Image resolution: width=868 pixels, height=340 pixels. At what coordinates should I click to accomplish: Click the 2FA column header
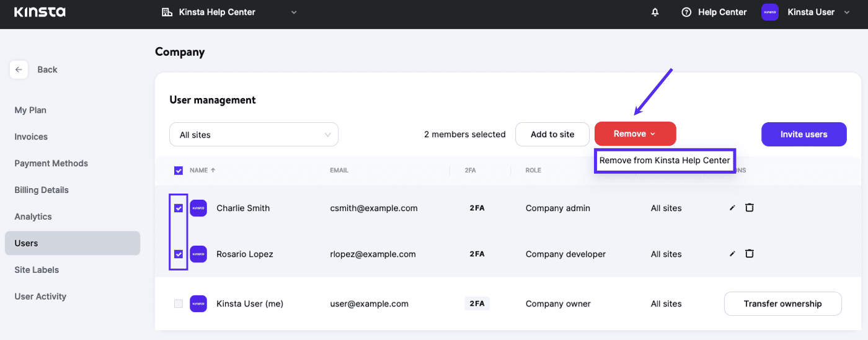[x=471, y=170]
